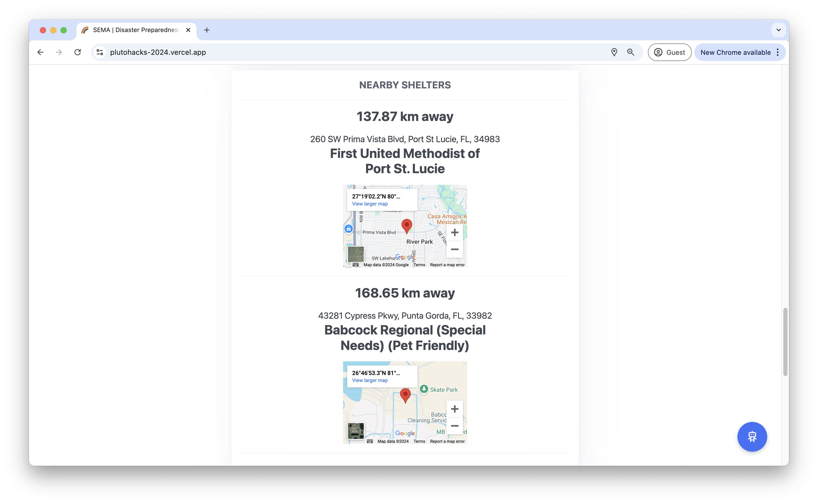Click the site information icon beside URL

coord(100,52)
